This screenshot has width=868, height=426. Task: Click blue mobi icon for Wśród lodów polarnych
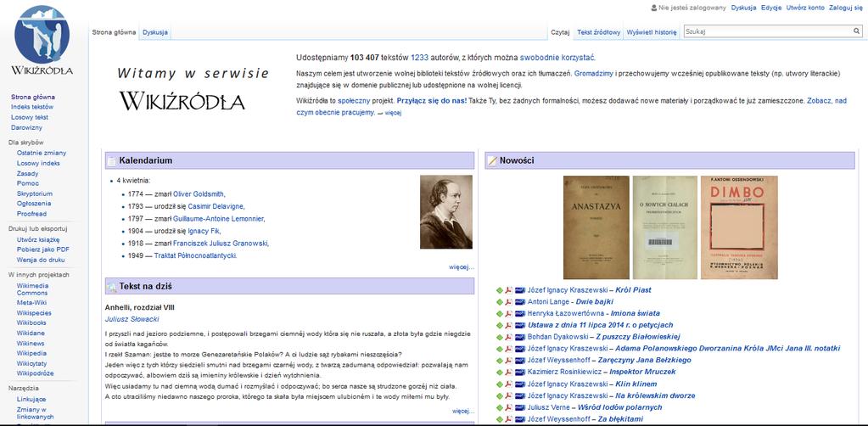[x=520, y=407]
